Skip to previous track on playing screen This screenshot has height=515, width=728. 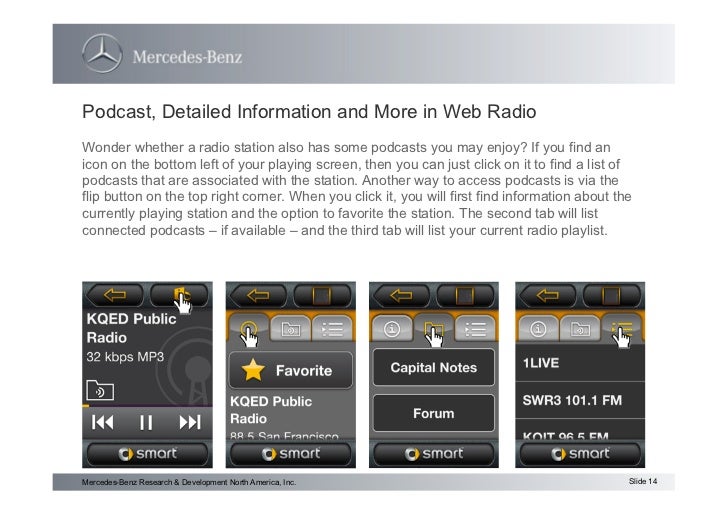tap(103, 422)
